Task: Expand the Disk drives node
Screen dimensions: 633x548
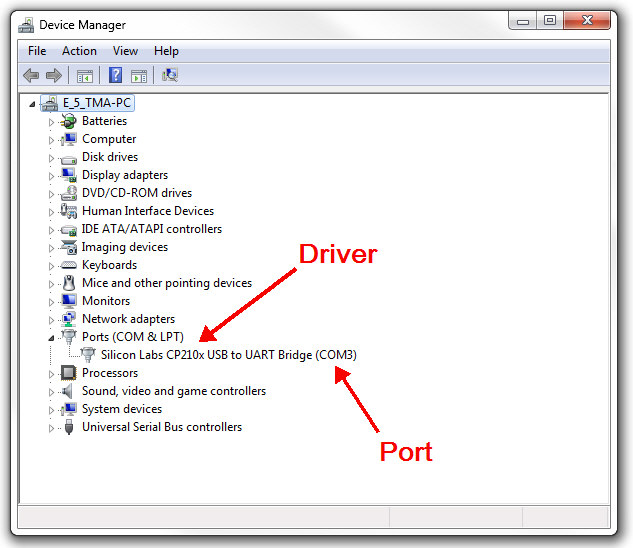Action: (x=51, y=158)
